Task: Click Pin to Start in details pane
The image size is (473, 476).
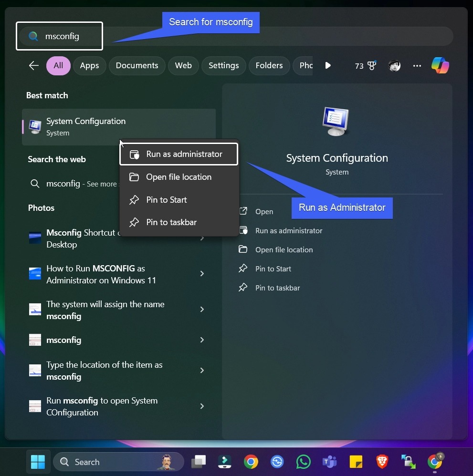Action: point(273,269)
